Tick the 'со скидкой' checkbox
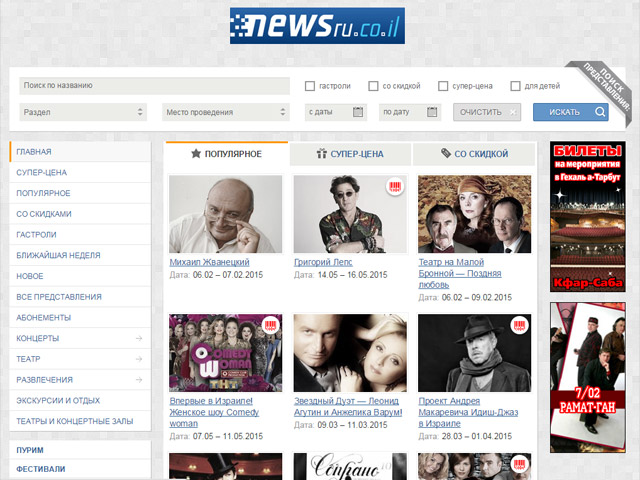 click(x=373, y=86)
